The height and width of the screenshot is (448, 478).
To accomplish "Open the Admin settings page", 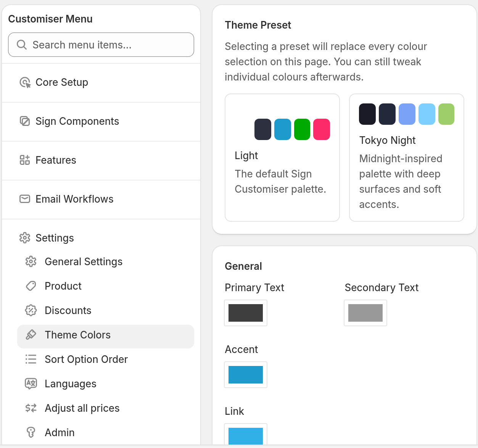I will point(106,433).
